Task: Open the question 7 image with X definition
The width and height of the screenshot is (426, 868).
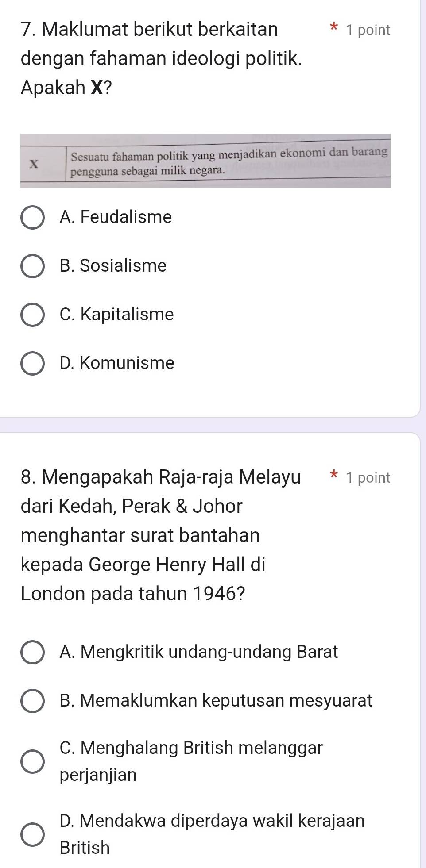Action: click(205, 161)
